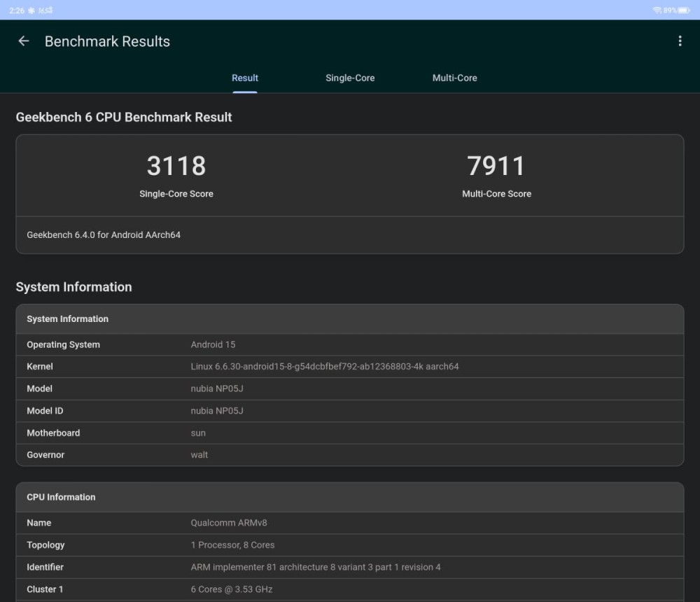Image resolution: width=700 pixels, height=602 pixels.
Task: Click the "Governor" row label
Action: pyautogui.click(x=45, y=455)
